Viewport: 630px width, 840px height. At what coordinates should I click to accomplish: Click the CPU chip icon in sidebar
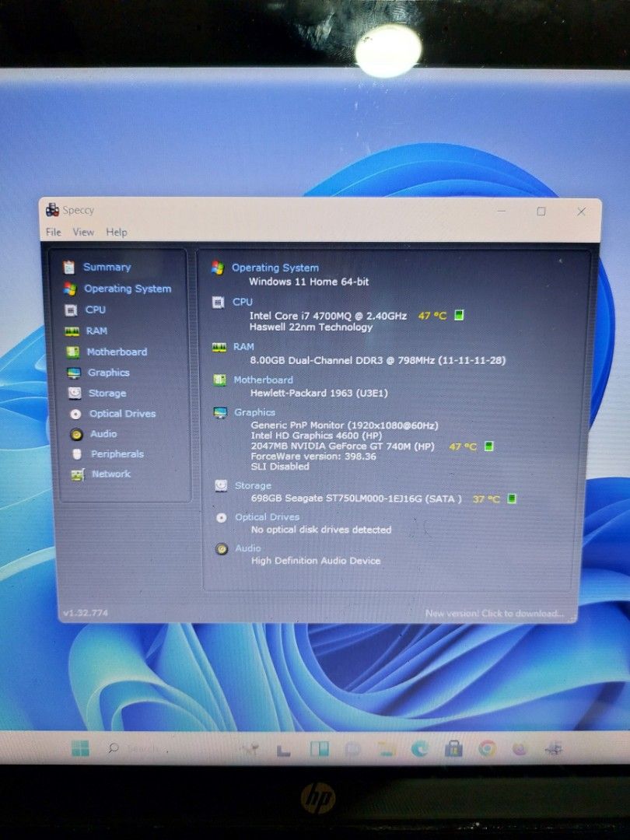(x=71, y=310)
